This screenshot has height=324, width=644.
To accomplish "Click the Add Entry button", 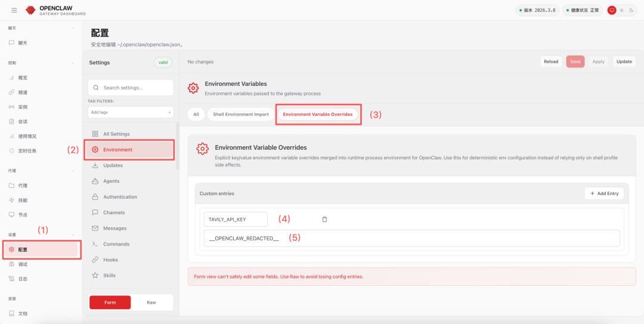I will pos(603,193).
